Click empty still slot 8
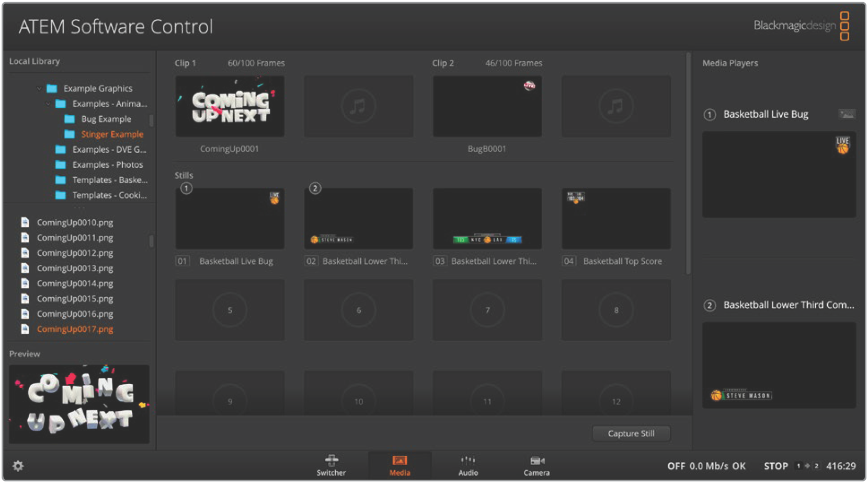868x483 pixels. click(616, 310)
